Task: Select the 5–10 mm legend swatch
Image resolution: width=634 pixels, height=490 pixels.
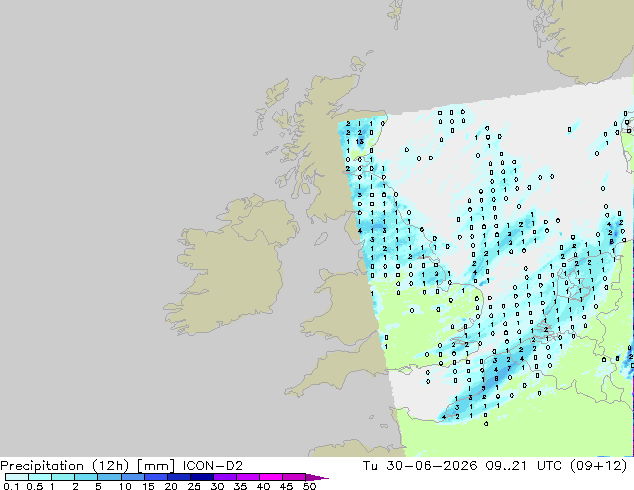Action: click(109, 477)
